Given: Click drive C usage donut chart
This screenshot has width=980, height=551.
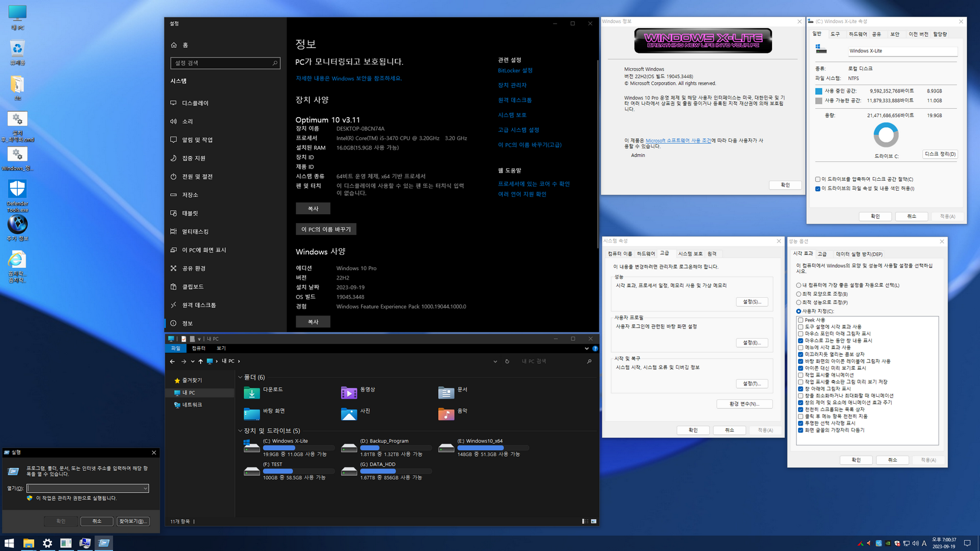Looking at the screenshot, I should pos(886,135).
